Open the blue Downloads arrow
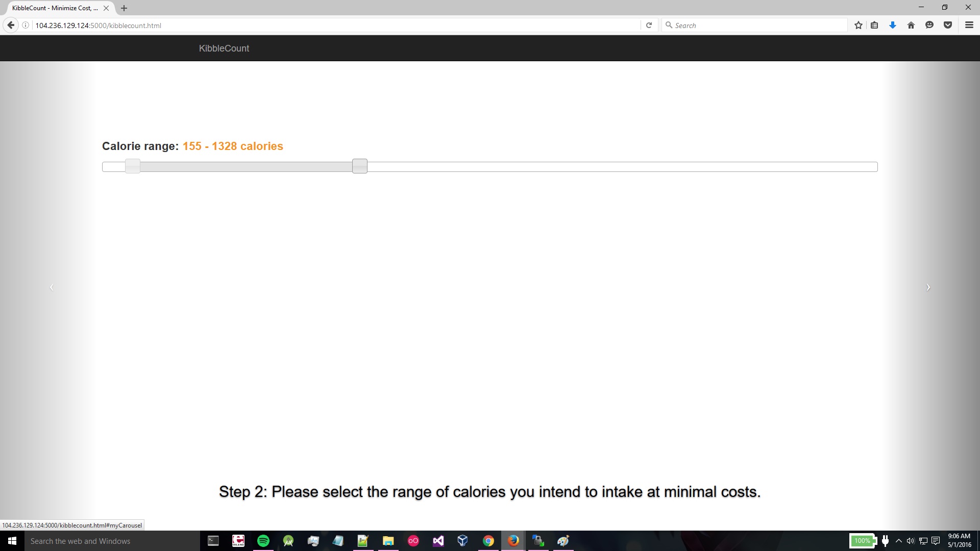Image resolution: width=980 pixels, height=551 pixels. click(893, 26)
